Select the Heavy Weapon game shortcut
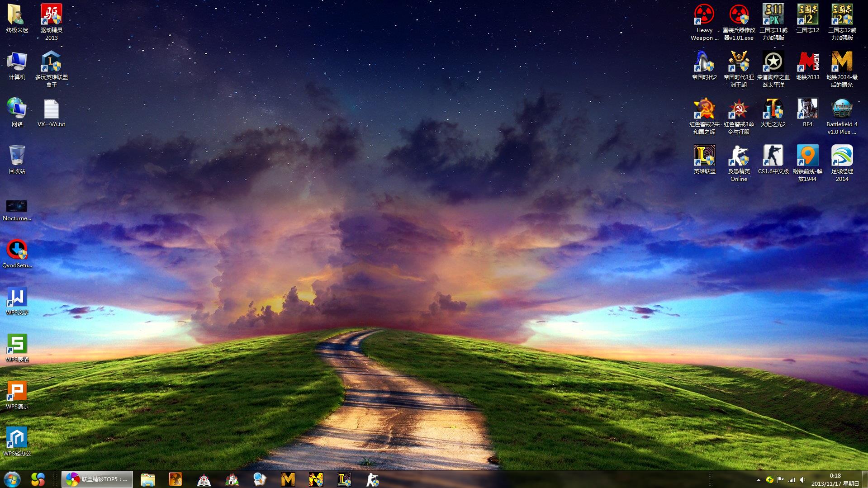This screenshot has width=868, height=488. (704, 22)
